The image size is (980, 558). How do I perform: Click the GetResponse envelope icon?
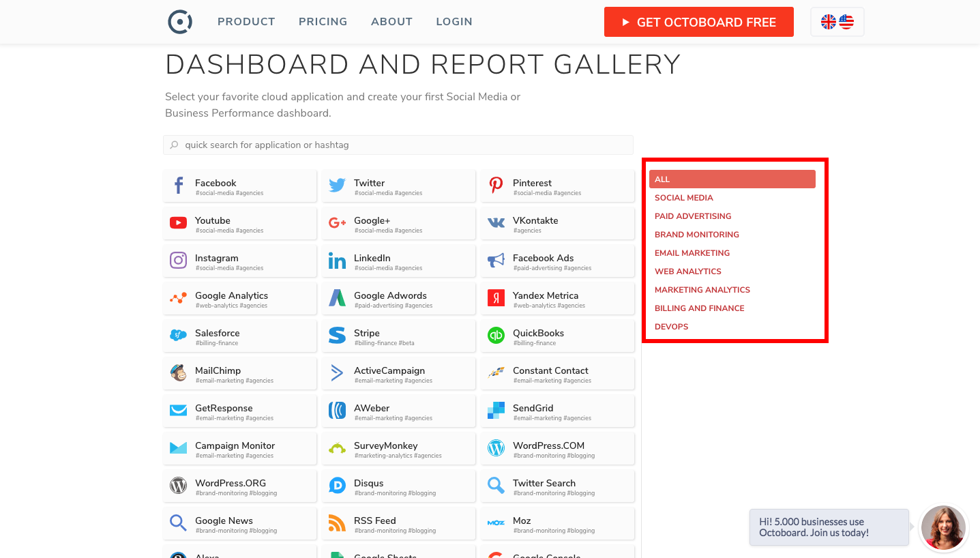coord(178,411)
